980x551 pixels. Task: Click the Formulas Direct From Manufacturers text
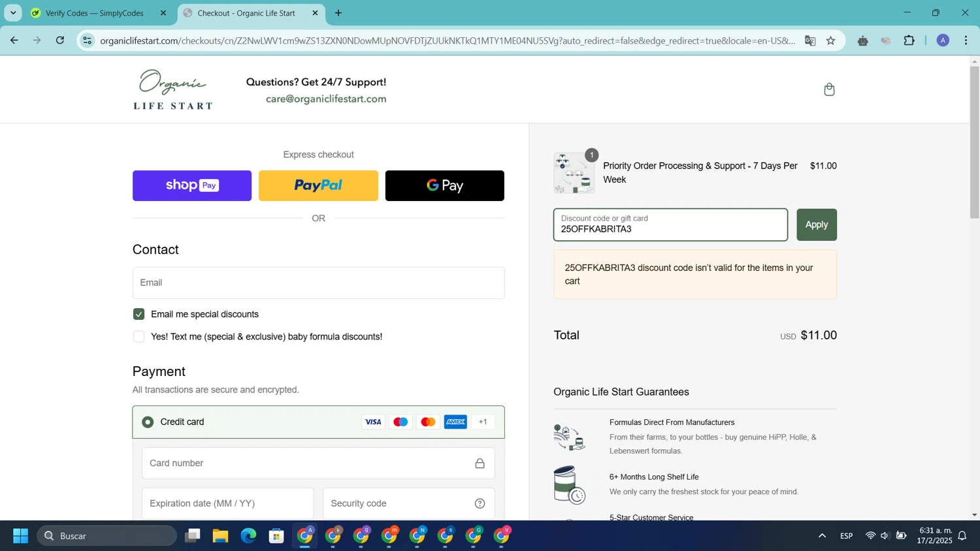click(672, 422)
